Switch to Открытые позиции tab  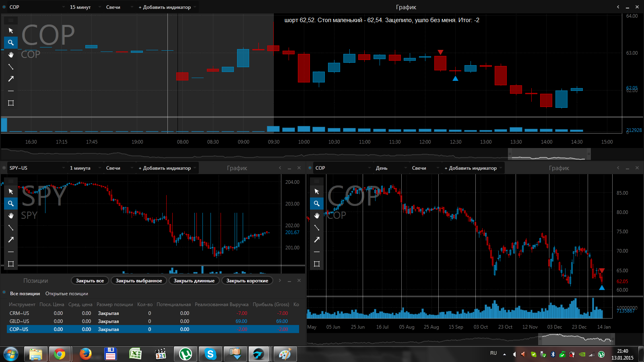[x=67, y=294]
